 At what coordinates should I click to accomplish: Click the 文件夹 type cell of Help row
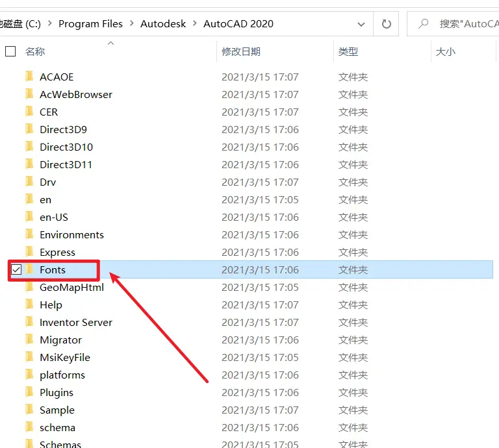[x=353, y=305]
